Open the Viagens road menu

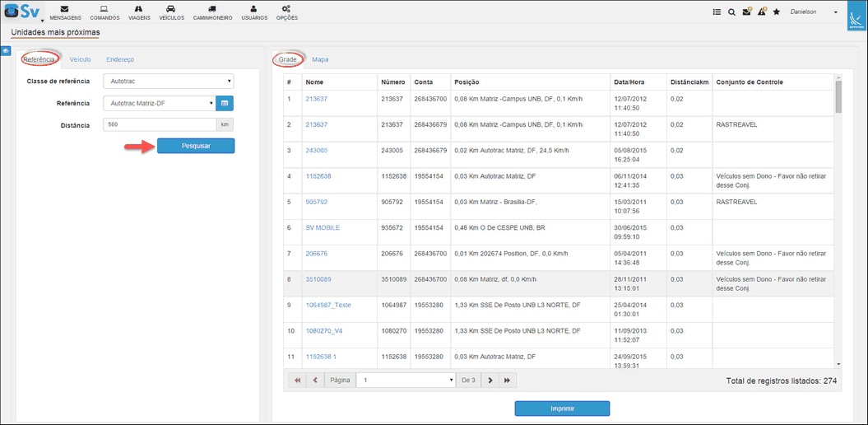point(139,12)
